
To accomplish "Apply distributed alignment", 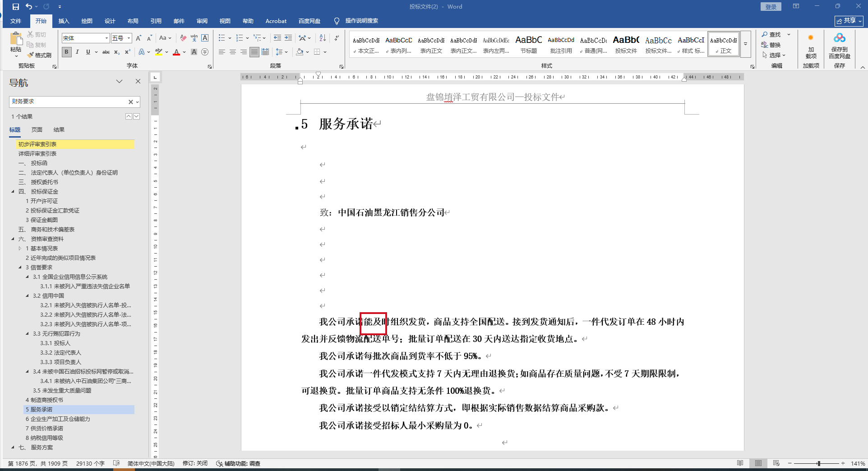I will 265,52.
